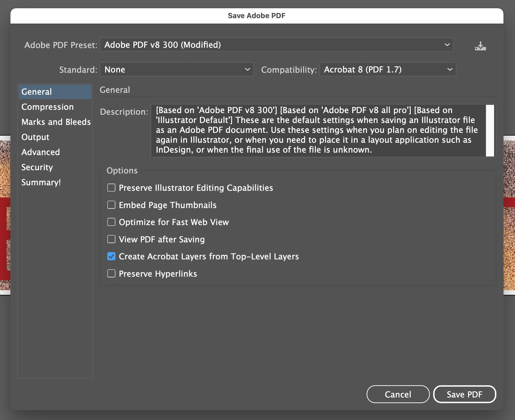Open the Standard dropdown set to None

pos(177,69)
